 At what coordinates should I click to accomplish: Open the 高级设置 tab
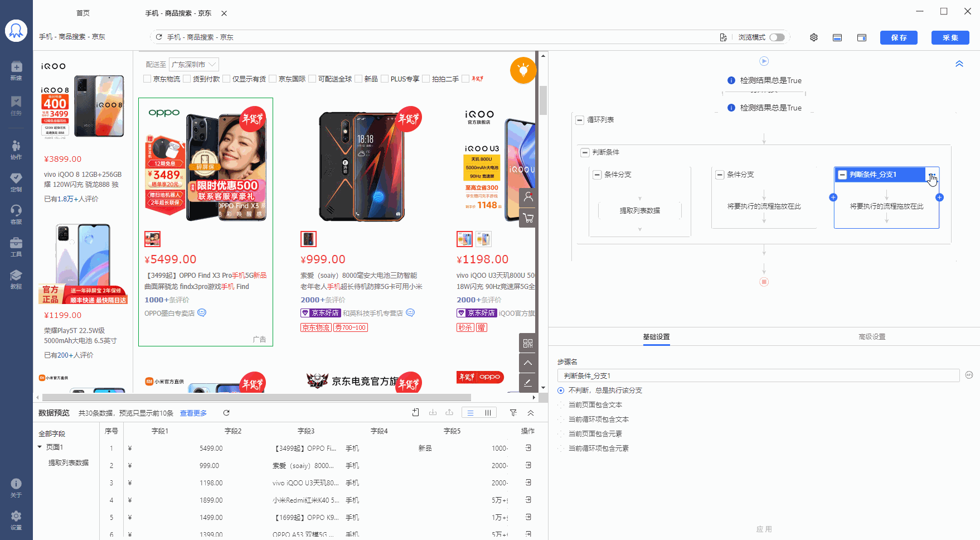872,337
